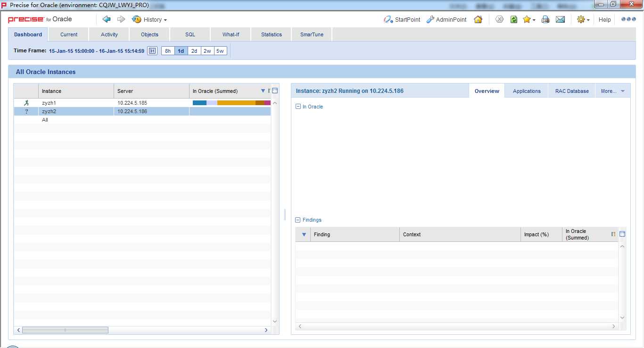Click the printer icon
Screen dimensions: 644x348
[545, 19]
